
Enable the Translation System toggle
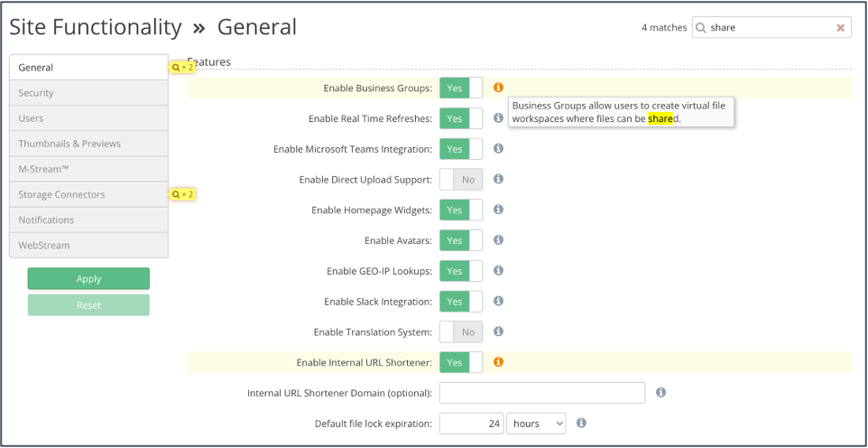tap(461, 332)
